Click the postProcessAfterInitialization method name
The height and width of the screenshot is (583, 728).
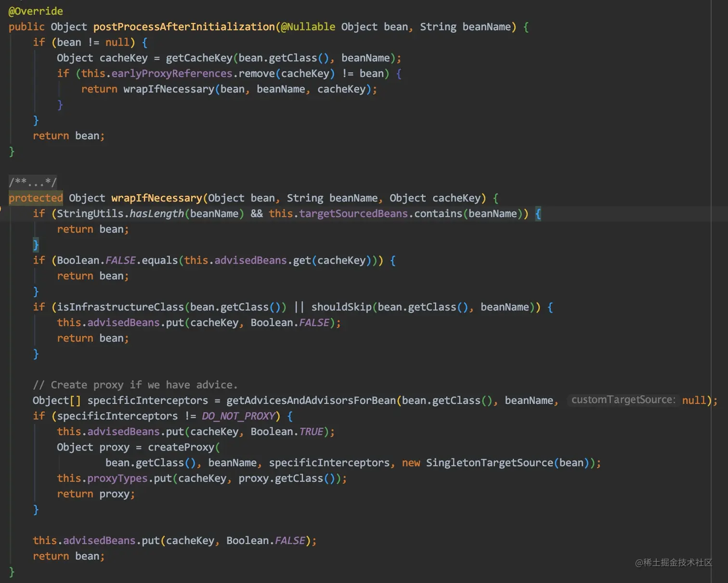tap(183, 26)
